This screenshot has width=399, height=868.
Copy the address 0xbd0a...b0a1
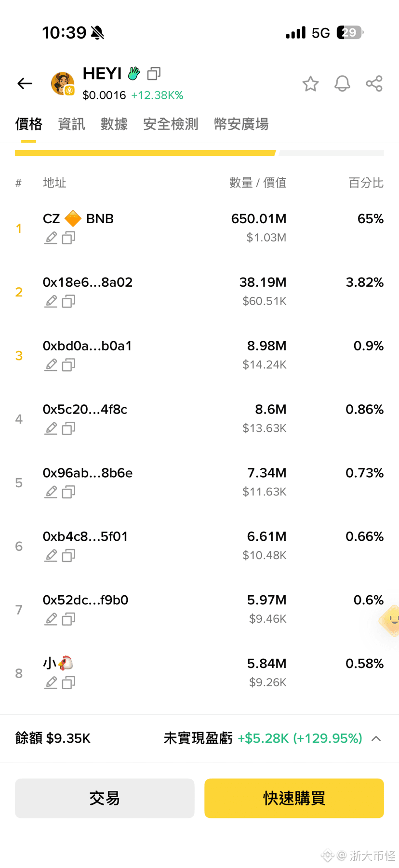tap(68, 365)
